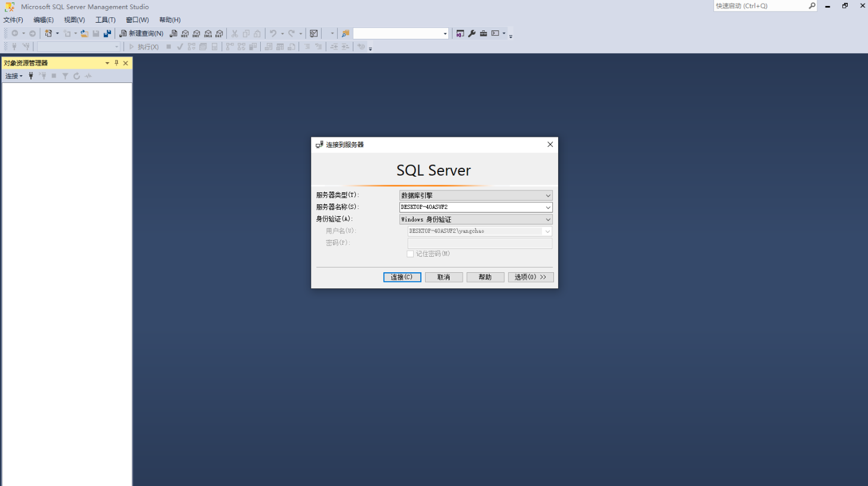
Task: Click the 帮助 button in the dialog
Action: click(x=485, y=277)
